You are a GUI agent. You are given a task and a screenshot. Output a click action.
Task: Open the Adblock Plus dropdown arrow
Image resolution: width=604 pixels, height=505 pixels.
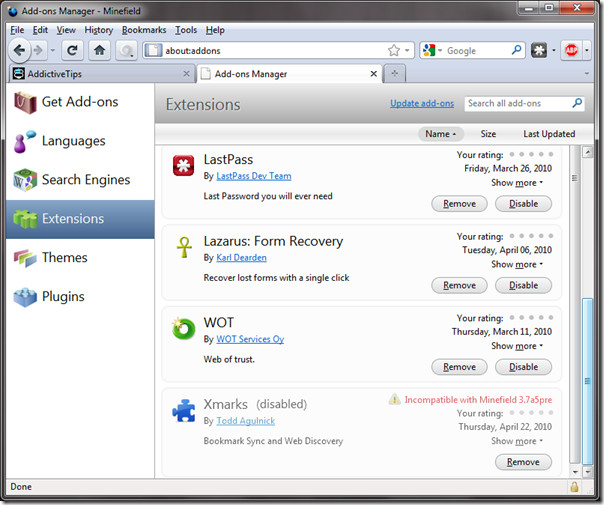coord(587,50)
